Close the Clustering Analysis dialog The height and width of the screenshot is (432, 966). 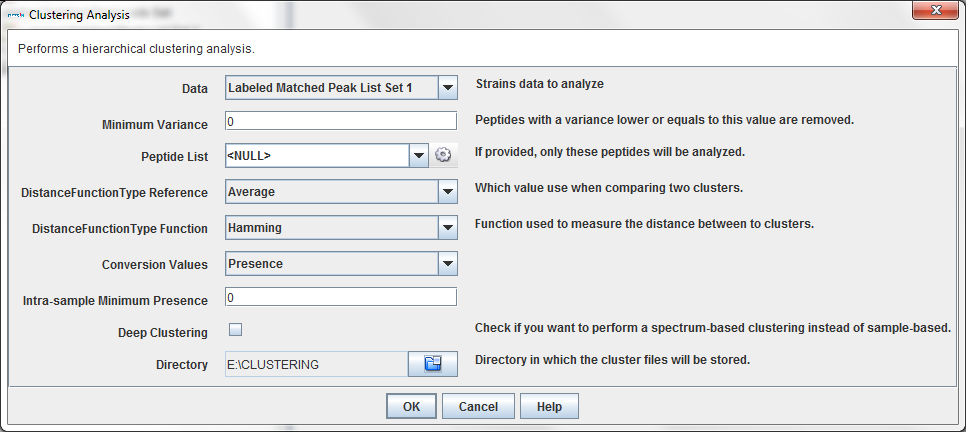pos(936,11)
